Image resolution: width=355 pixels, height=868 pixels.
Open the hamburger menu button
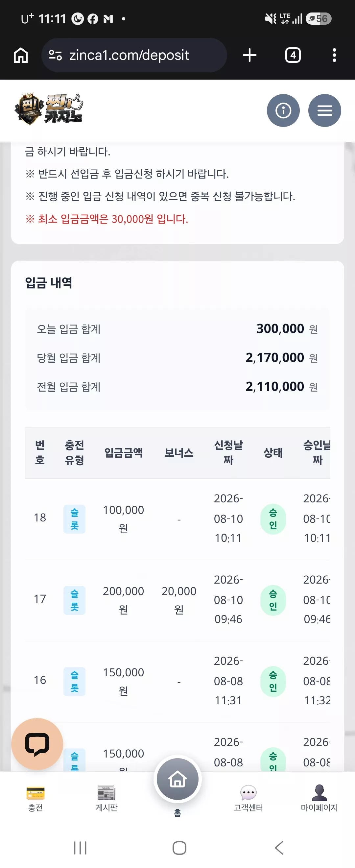tap(325, 110)
